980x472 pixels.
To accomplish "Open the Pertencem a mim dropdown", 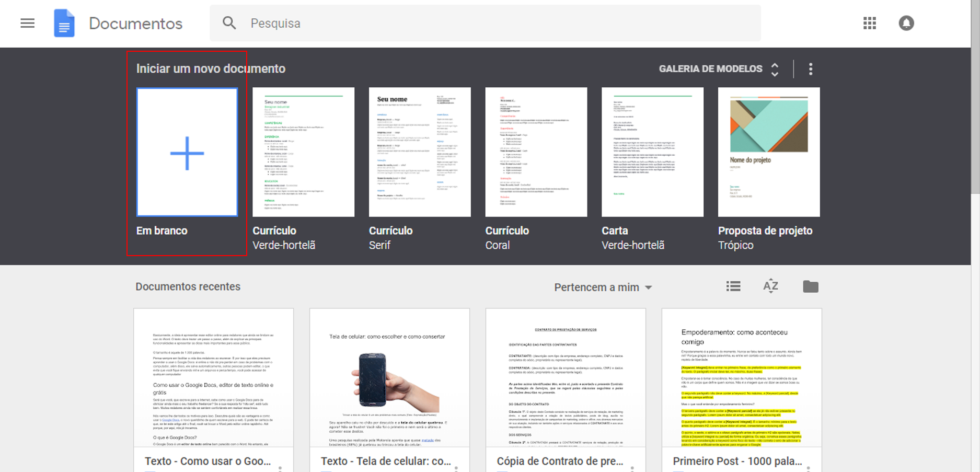I will (x=603, y=287).
